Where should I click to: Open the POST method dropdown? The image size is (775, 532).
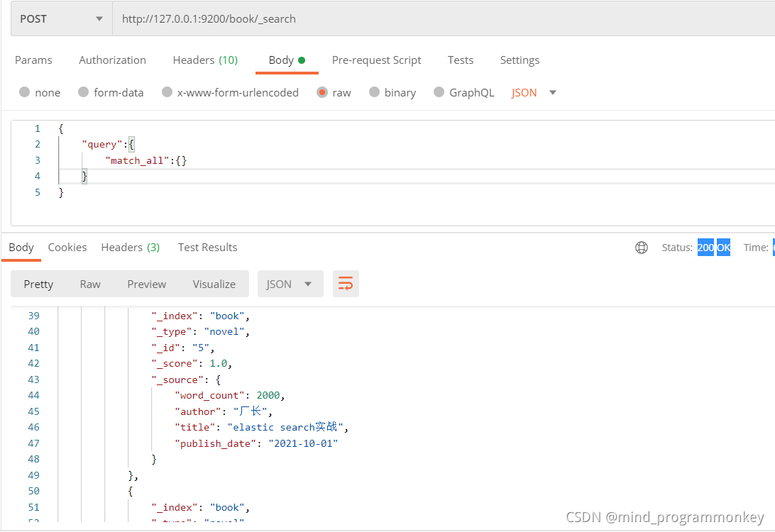62,18
